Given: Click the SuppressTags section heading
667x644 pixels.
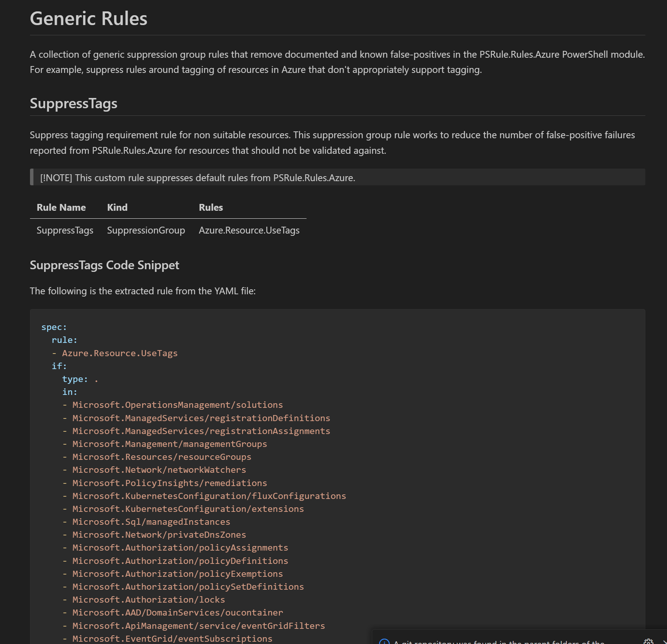Looking at the screenshot, I should [x=74, y=103].
